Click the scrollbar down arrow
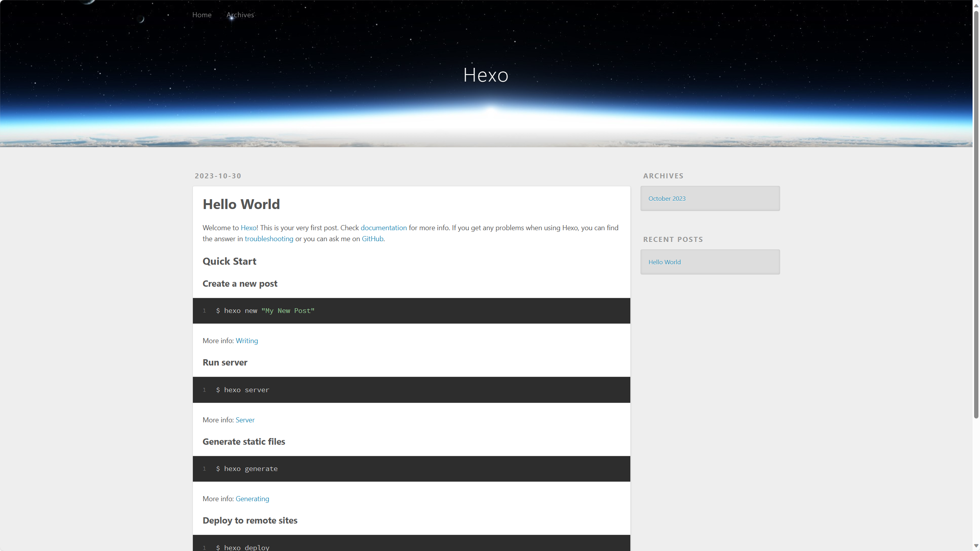Viewport: 980px width, 551px height. coord(976,546)
